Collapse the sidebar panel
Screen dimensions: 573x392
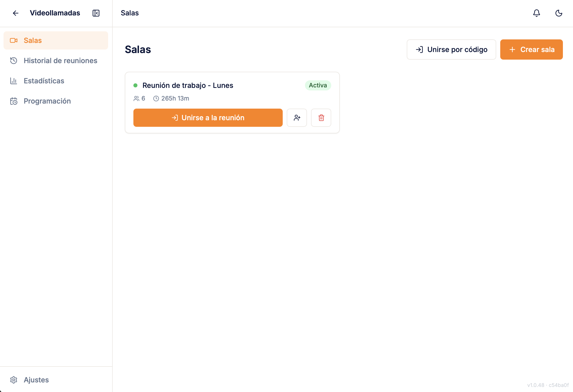[96, 13]
